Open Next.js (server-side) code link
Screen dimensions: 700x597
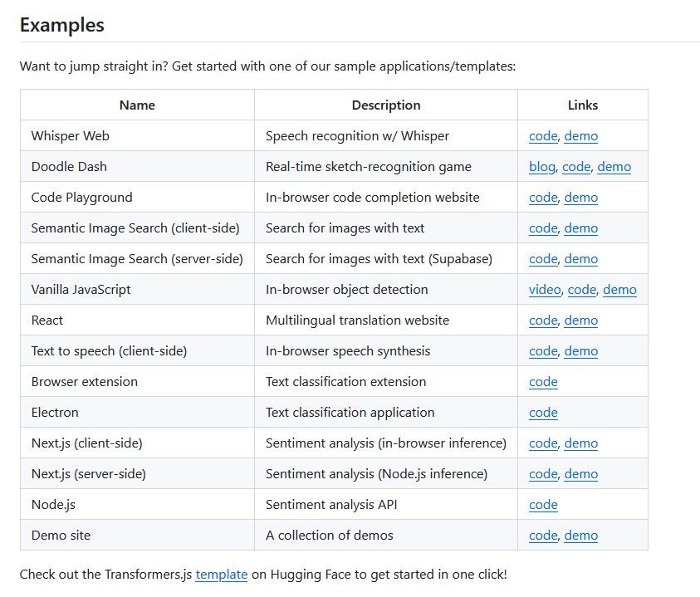(x=543, y=474)
